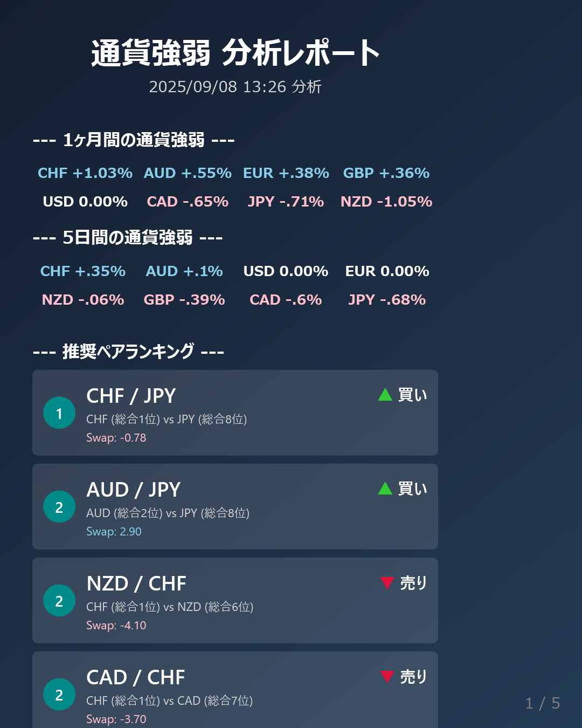Click the JPY -.68% five-day value
The width and height of the screenshot is (582, 728).
point(387,300)
